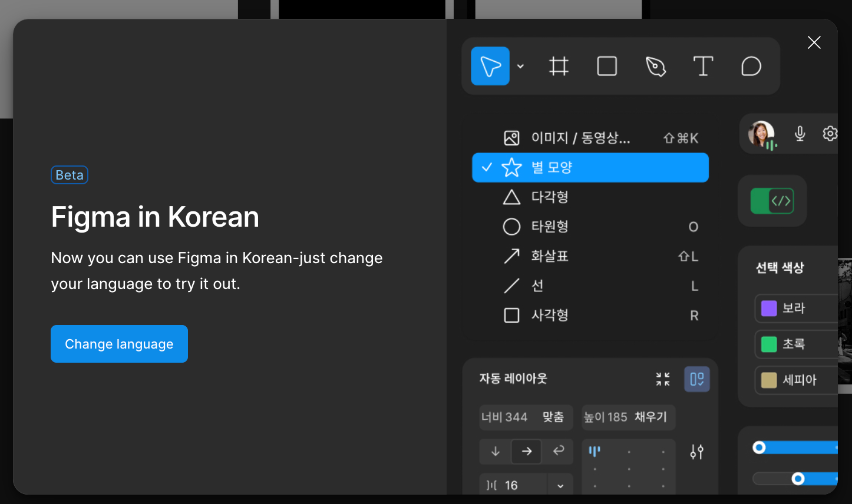
Task: Select the Frame tool icon
Action: tap(559, 66)
